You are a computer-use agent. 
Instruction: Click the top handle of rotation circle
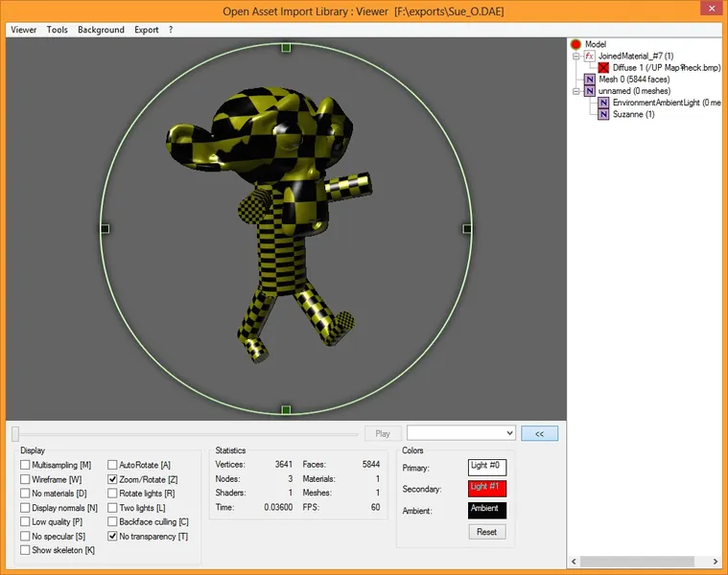coord(287,48)
